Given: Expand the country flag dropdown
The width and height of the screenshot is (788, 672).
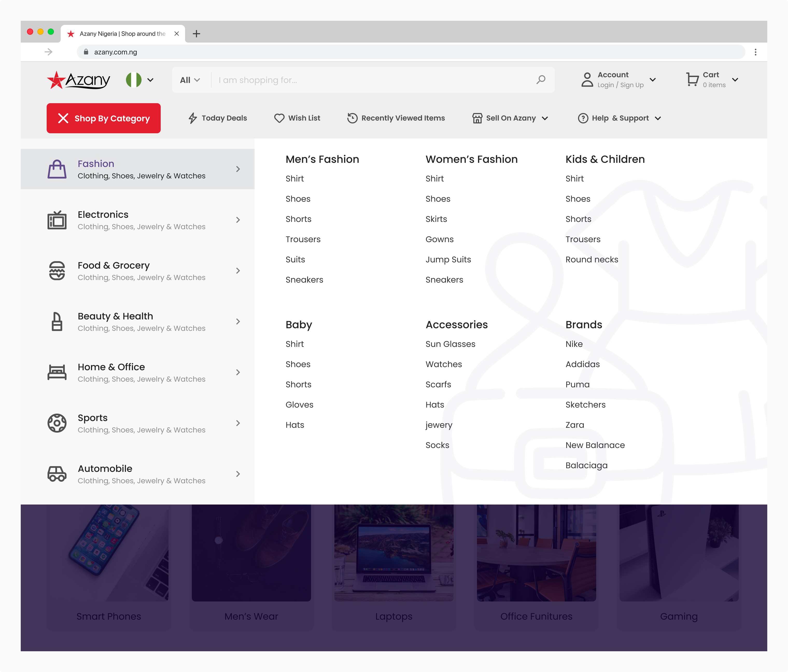Looking at the screenshot, I should [x=151, y=80].
